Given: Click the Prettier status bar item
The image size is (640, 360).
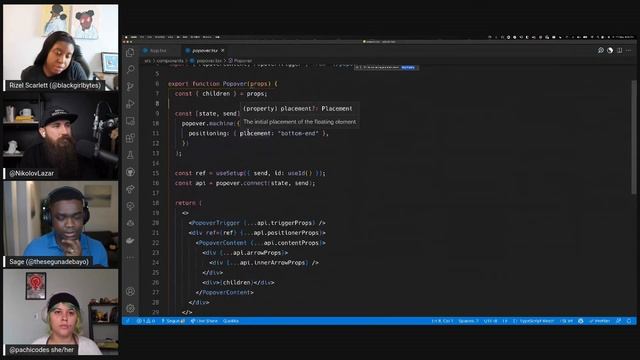Looking at the screenshot, I should [x=599, y=321].
